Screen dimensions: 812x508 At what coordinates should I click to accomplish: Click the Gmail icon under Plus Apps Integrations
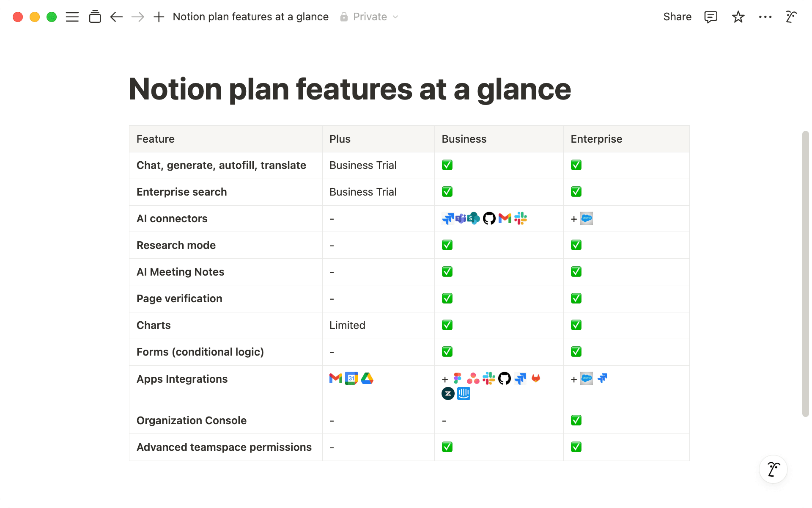[x=335, y=378]
